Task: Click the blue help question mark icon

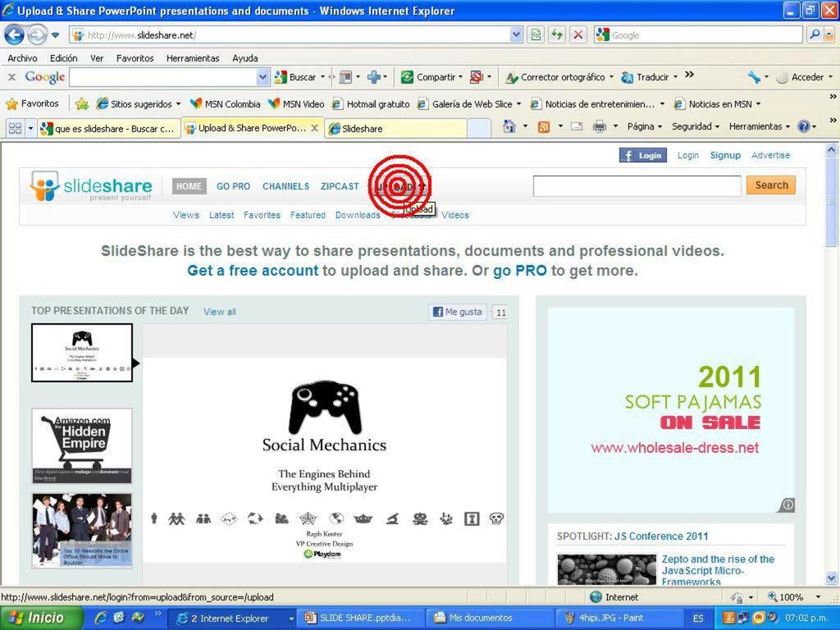Action: pyautogui.click(x=803, y=126)
